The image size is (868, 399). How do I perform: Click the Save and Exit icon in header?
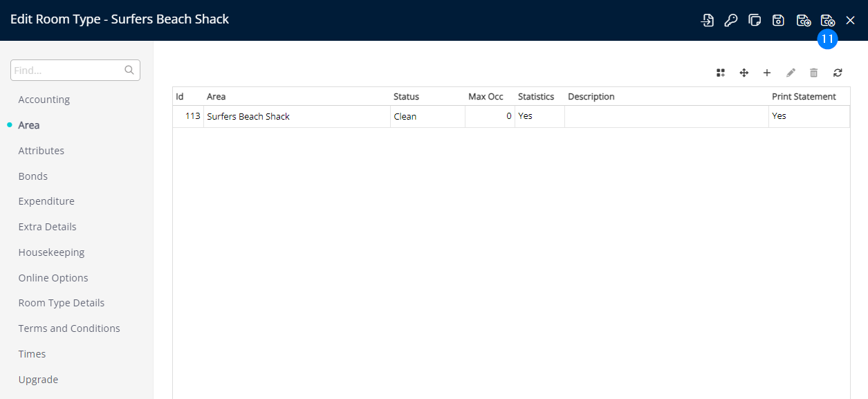pyautogui.click(x=827, y=20)
